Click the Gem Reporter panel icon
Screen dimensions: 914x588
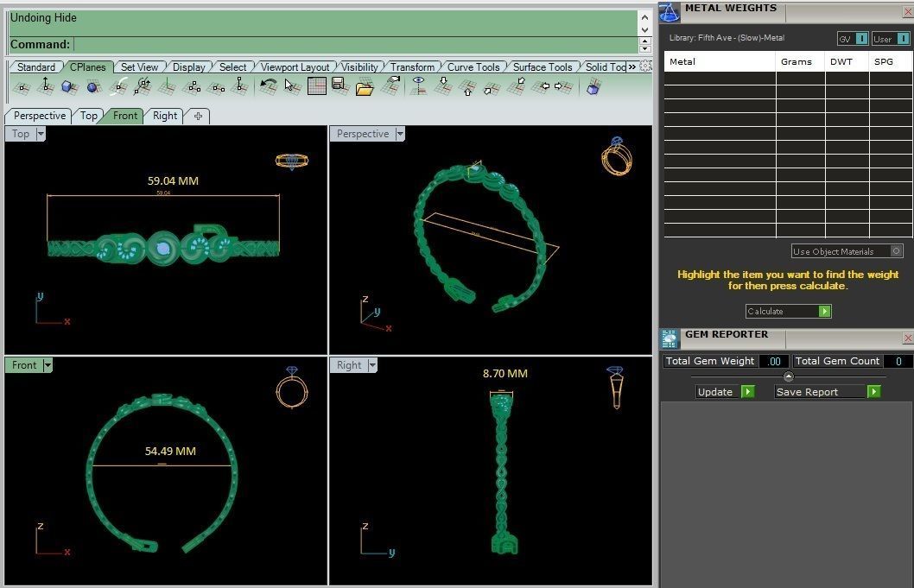coord(670,338)
